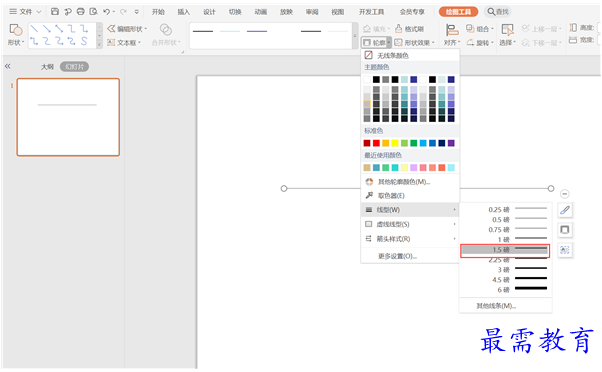Click the floating shape outline quick icon

[565, 230]
